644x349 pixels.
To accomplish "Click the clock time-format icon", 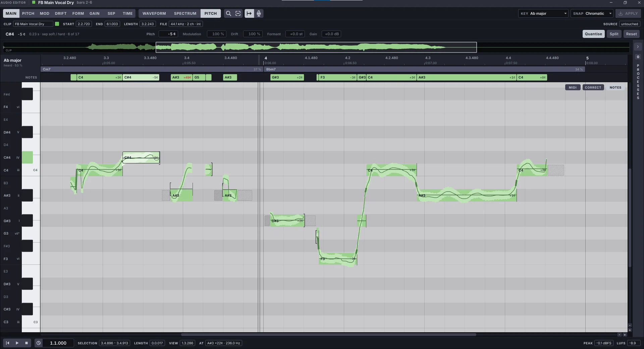I will (39, 343).
